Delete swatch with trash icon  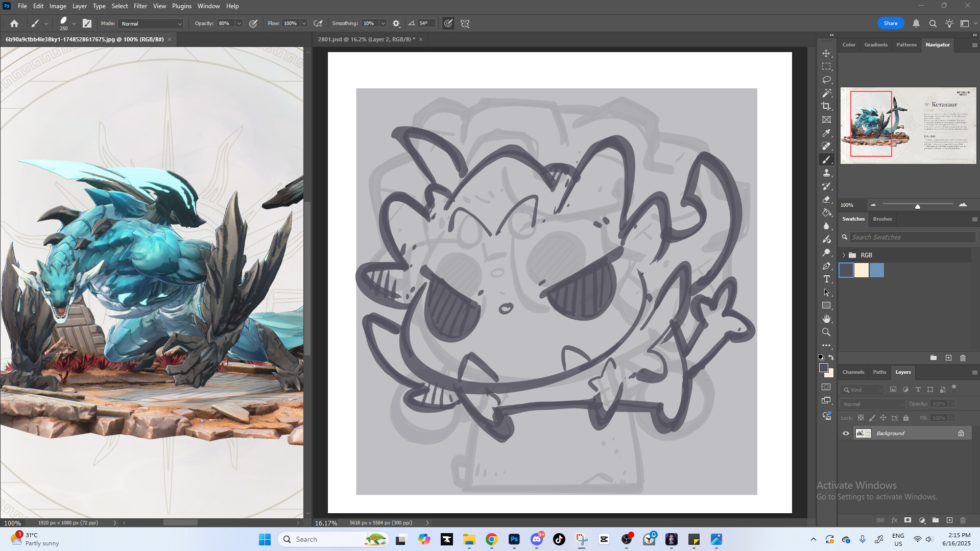coord(963,358)
